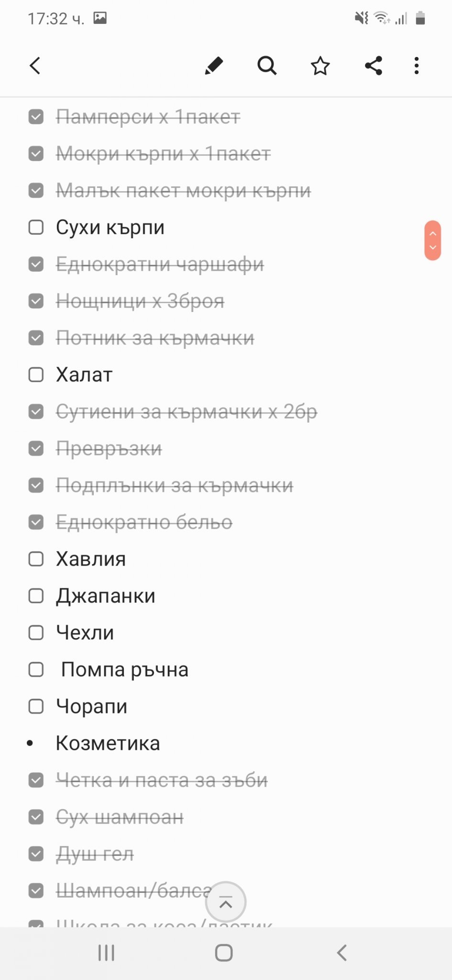
Task: Grab the orange scroll handle on the right
Action: coord(432,240)
